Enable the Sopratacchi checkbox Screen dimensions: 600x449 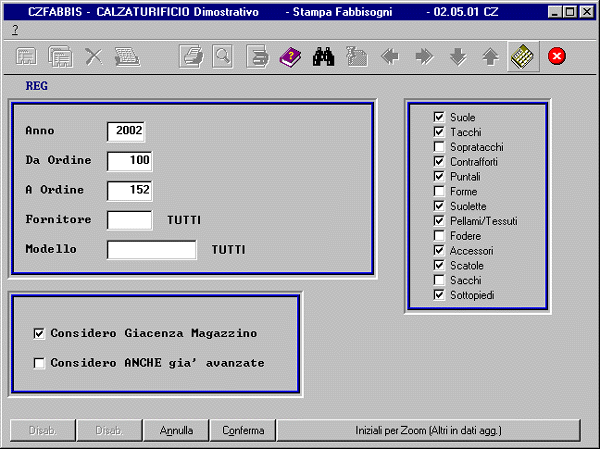point(439,147)
